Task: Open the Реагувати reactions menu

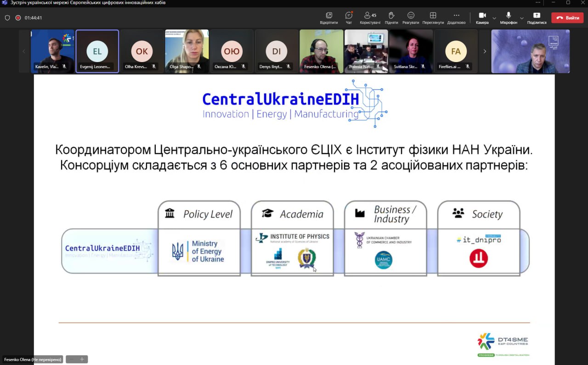Action: [411, 17]
